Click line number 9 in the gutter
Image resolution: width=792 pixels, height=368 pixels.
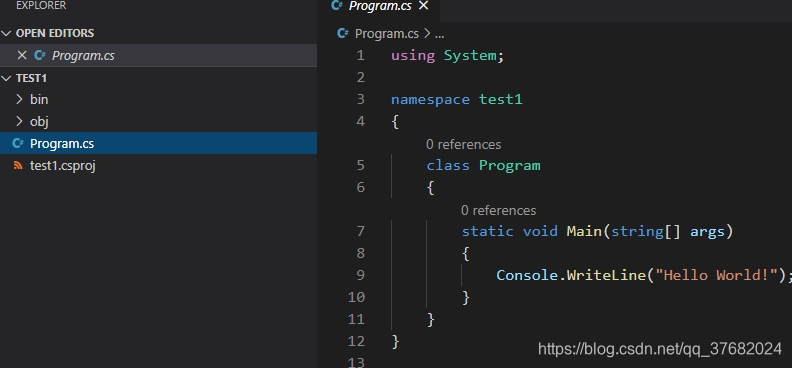(360, 275)
